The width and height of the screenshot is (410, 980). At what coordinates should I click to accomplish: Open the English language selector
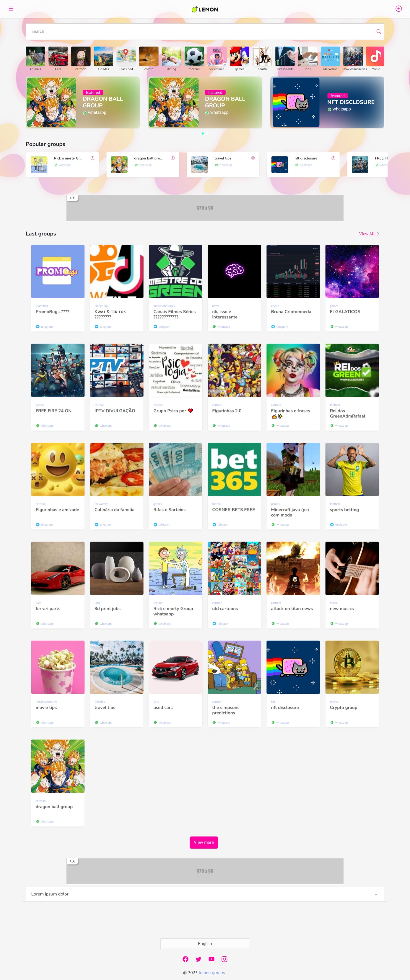point(205,943)
